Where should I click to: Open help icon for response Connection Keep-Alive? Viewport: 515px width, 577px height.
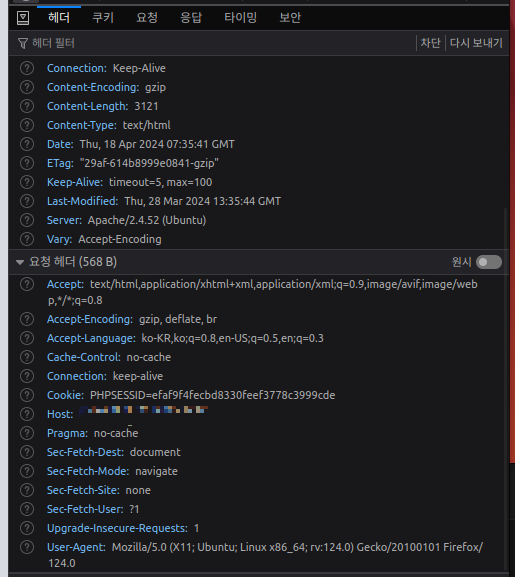click(27, 68)
